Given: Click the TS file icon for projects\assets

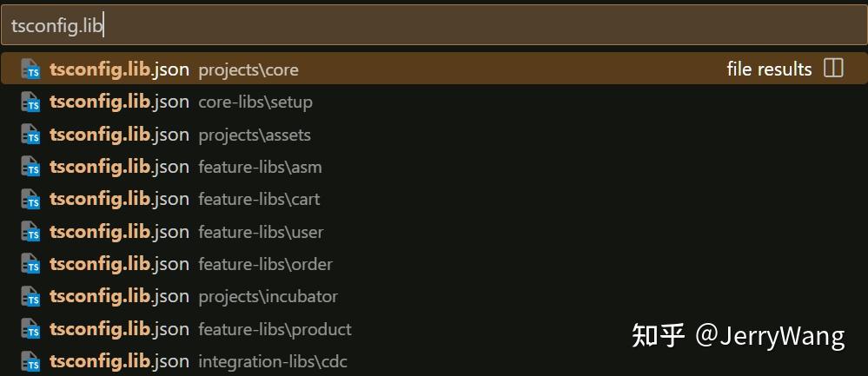Looking at the screenshot, I should point(31,135).
